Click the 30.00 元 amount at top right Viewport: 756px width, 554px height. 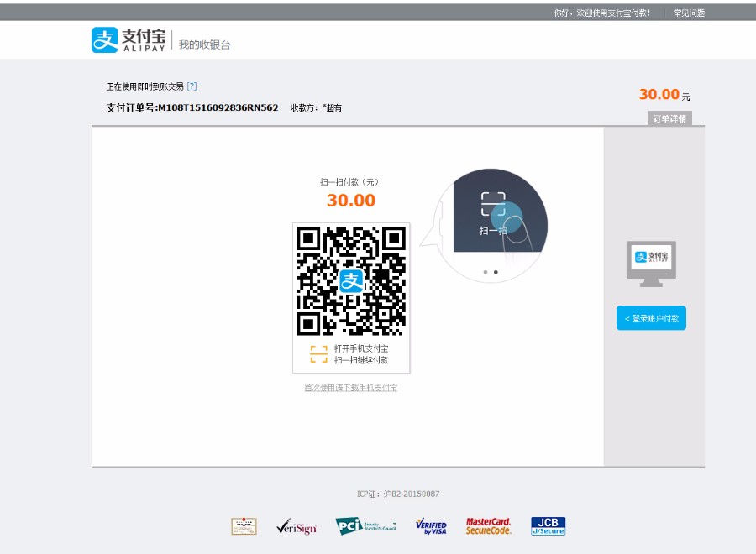tap(664, 94)
